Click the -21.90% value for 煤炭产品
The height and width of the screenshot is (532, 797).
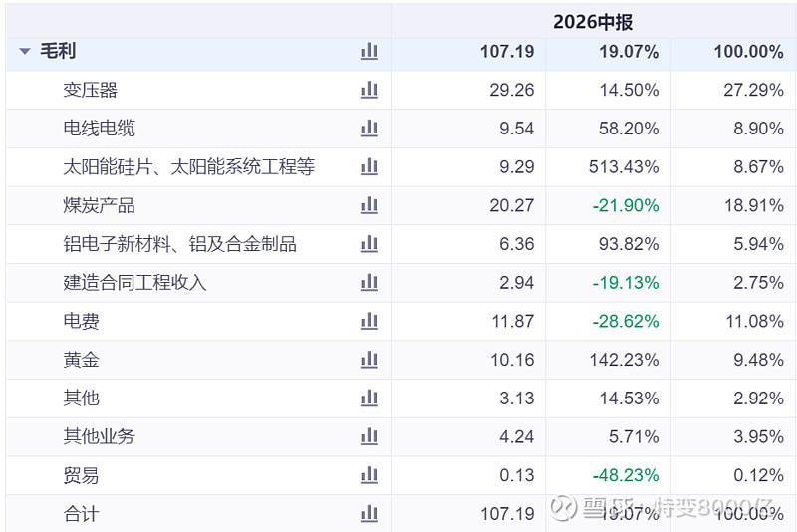click(626, 205)
